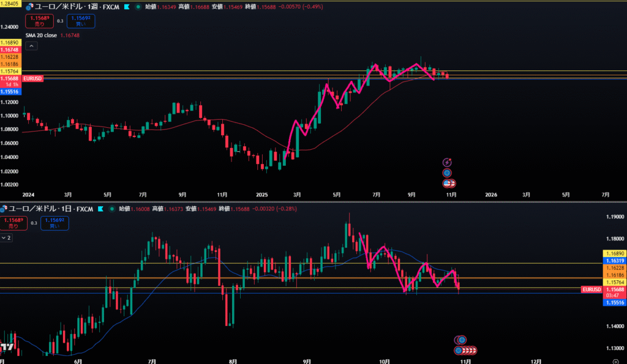Viewport: 627px width, 364px height.
Task: Select the SMA 20 close indicator label
Action: pos(40,35)
